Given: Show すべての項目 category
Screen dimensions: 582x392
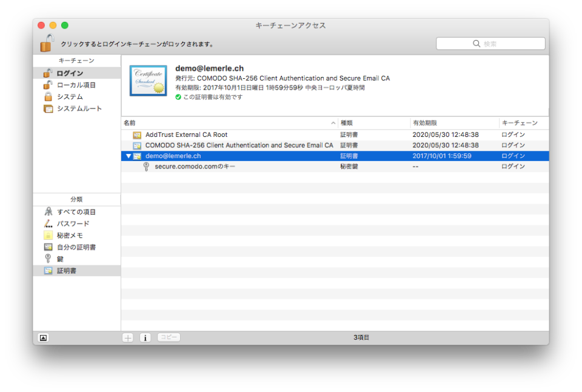Looking at the screenshot, I should click(76, 212).
